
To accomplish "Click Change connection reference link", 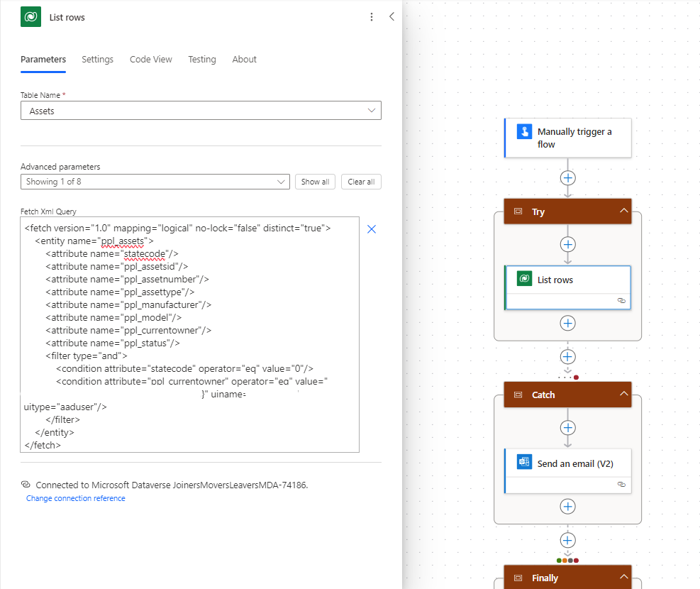I will point(75,498).
